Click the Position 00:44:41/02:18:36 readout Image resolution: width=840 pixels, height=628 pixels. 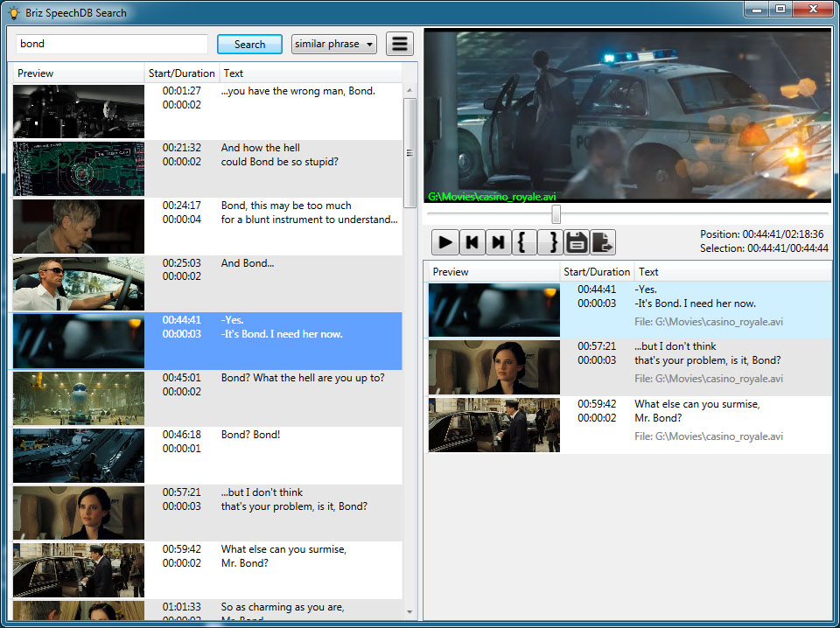pos(762,234)
